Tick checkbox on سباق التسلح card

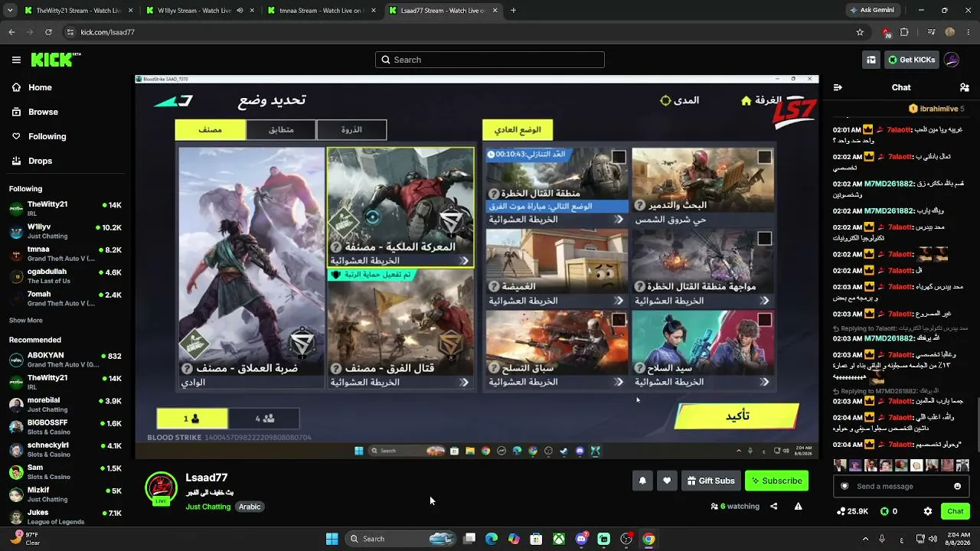point(619,319)
